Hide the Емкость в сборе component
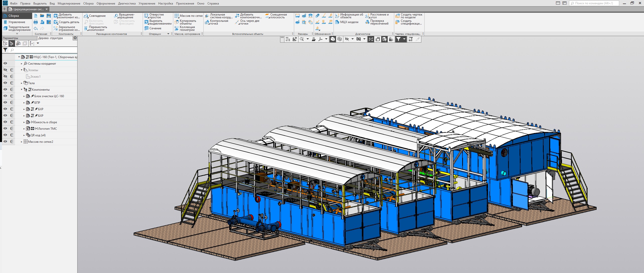This screenshot has height=273, width=644. click(x=5, y=122)
